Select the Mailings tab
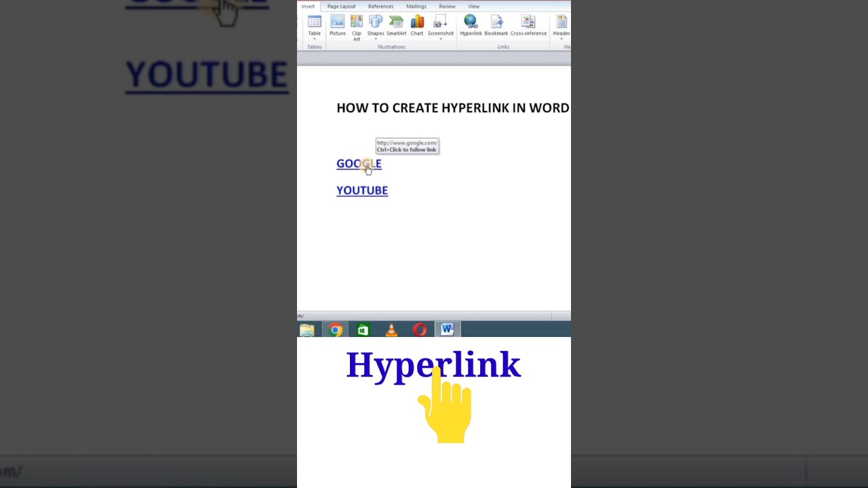The width and height of the screenshot is (868, 488). click(416, 6)
